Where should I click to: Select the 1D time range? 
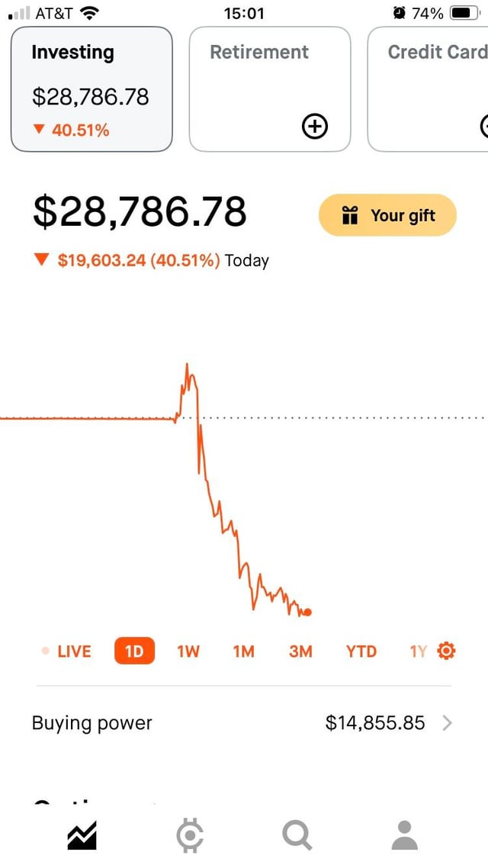click(134, 651)
